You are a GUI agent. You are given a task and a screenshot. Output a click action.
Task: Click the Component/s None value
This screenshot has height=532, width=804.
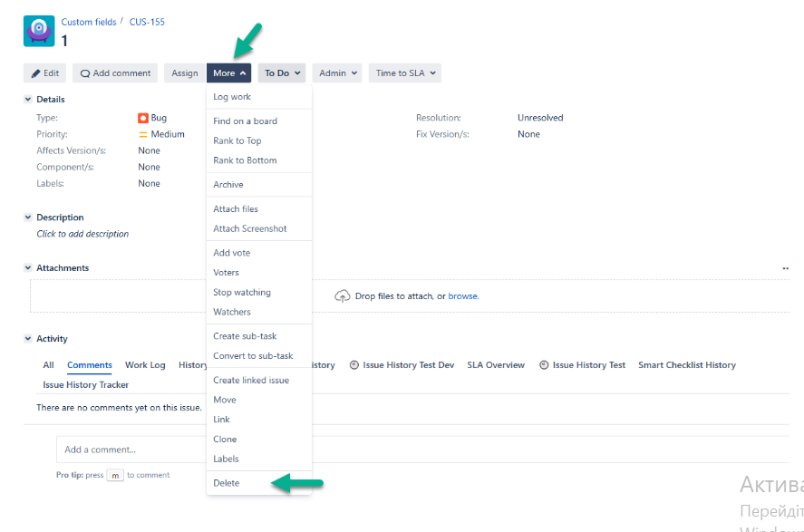(x=150, y=167)
